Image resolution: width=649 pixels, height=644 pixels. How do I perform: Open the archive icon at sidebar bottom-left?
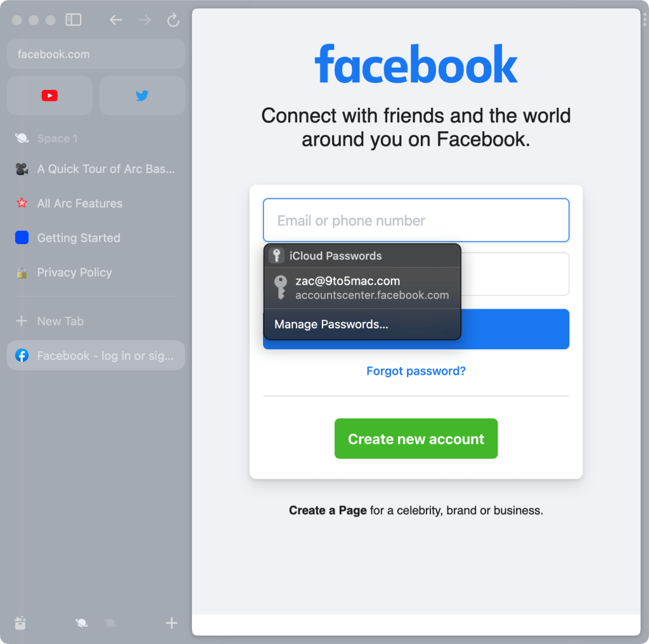coord(20,622)
